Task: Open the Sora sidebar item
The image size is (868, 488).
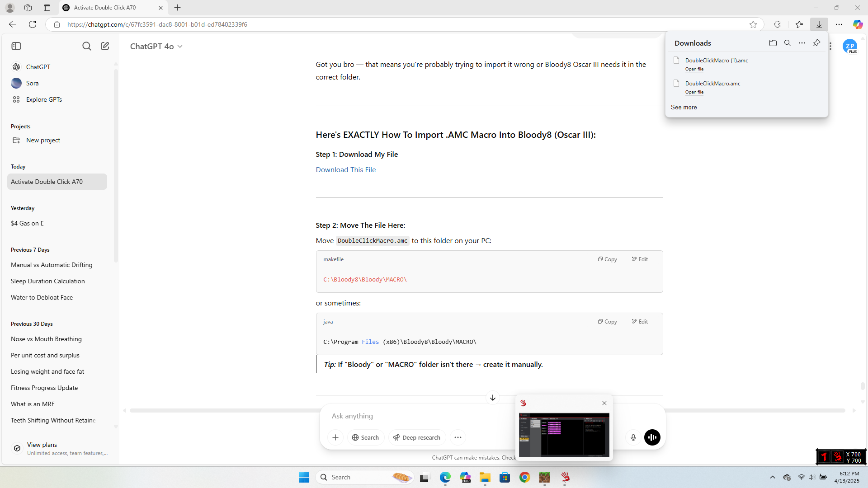Action: (x=32, y=83)
